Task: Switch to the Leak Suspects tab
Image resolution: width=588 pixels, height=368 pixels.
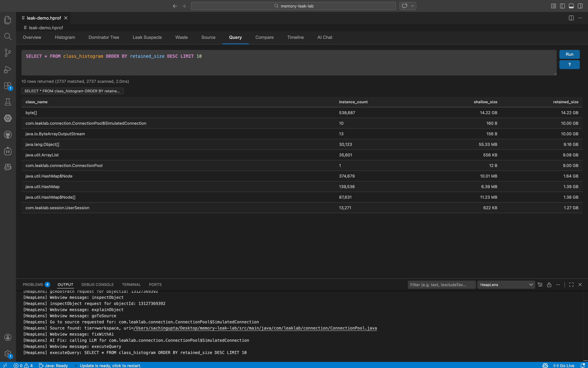Action: (x=147, y=37)
